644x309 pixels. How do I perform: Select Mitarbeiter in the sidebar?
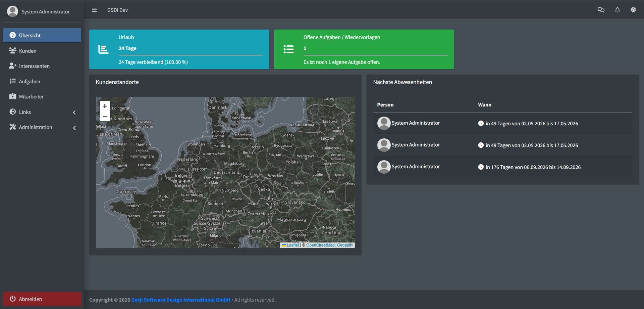pos(31,97)
